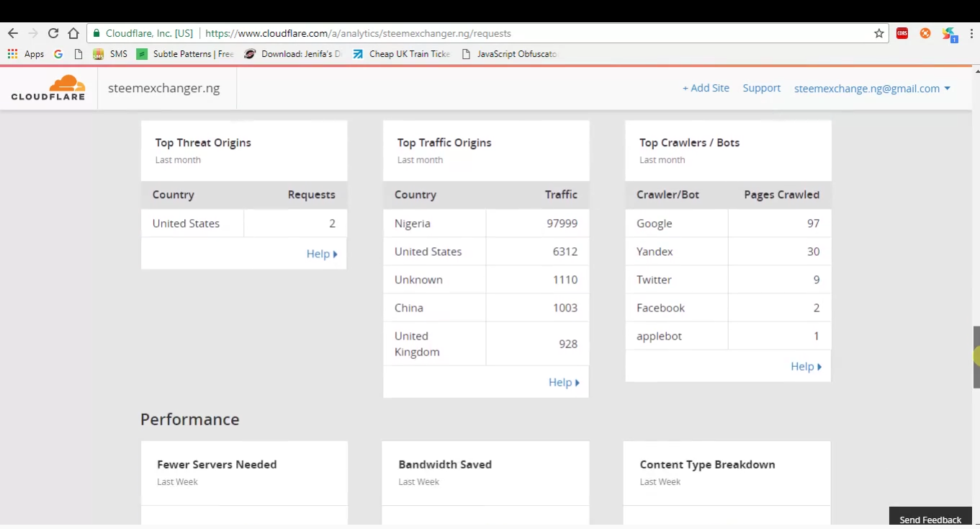Click the Traffic column header

pos(561,195)
